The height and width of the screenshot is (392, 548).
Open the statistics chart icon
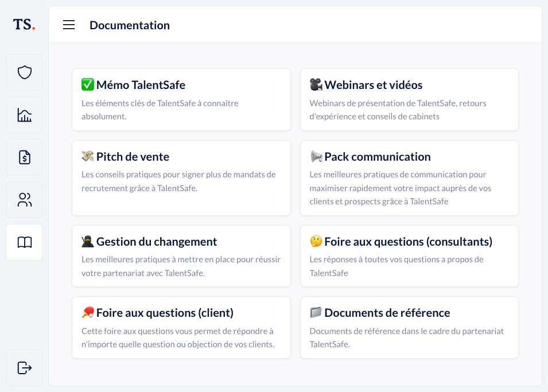[x=24, y=115]
